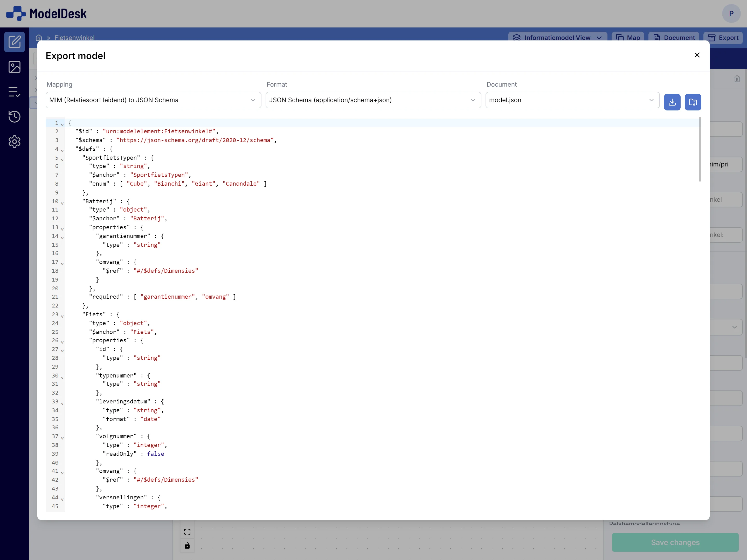747x560 pixels.
Task: Toggle fullscreen mode on the canvas
Action: click(x=188, y=531)
